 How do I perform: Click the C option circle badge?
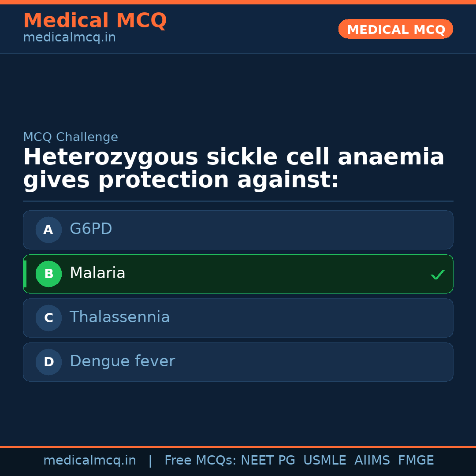click(x=48, y=318)
